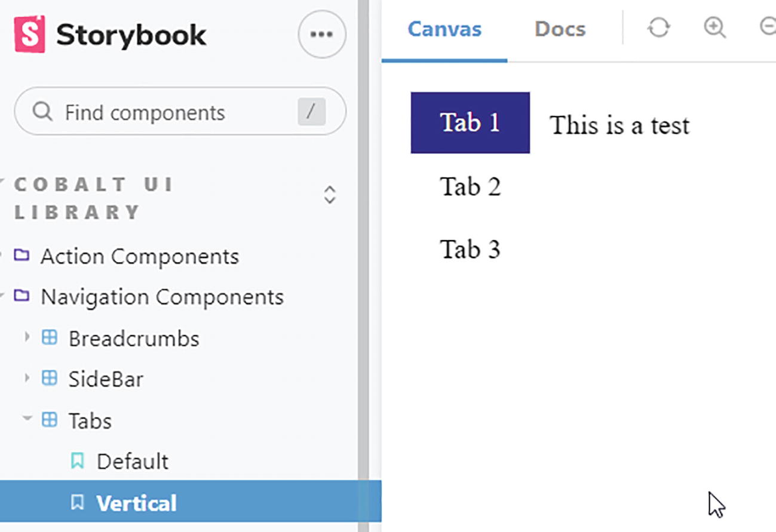776x532 pixels.
Task: Click the component grid icon beside Breadcrumbs
Action: (x=50, y=338)
